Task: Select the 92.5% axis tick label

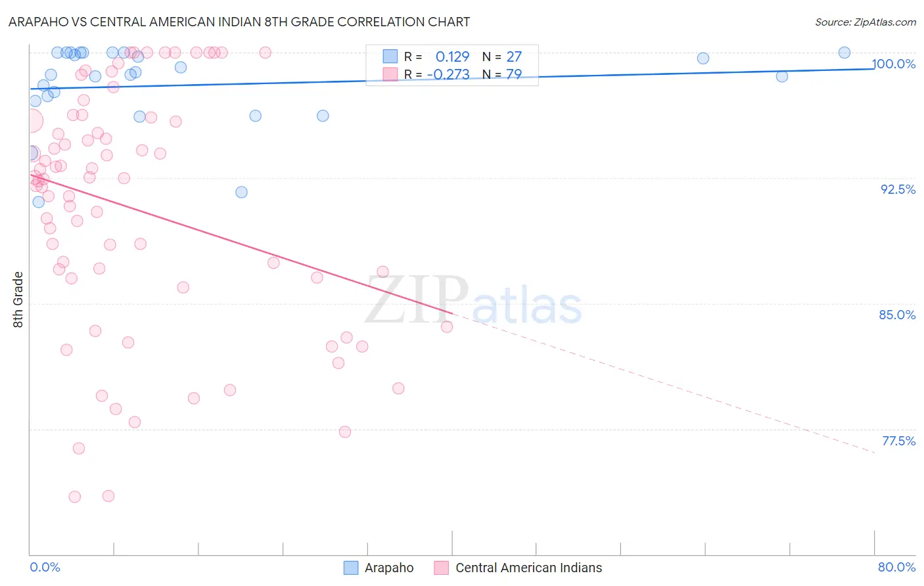Action: pyautogui.click(x=898, y=189)
